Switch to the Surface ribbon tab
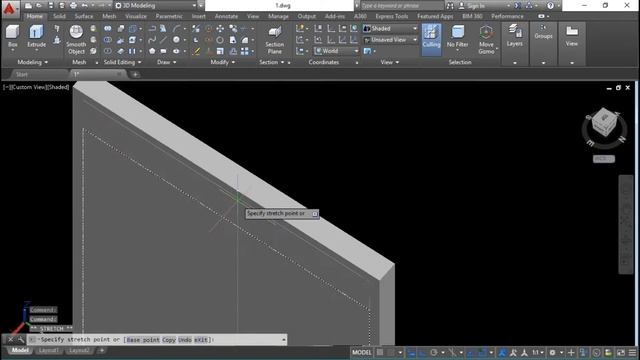Screen dimensions: 640x360 coord(84,16)
